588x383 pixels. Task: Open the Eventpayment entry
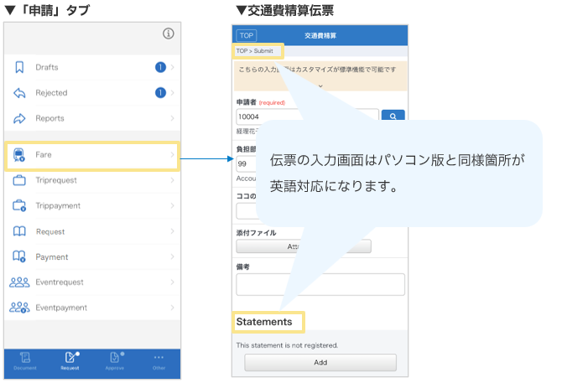click(92, 308)
